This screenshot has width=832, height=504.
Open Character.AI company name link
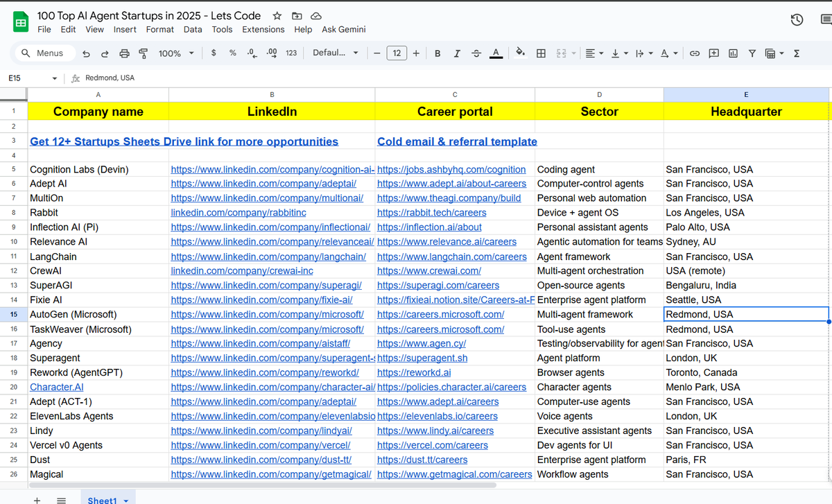pos(57,387)
